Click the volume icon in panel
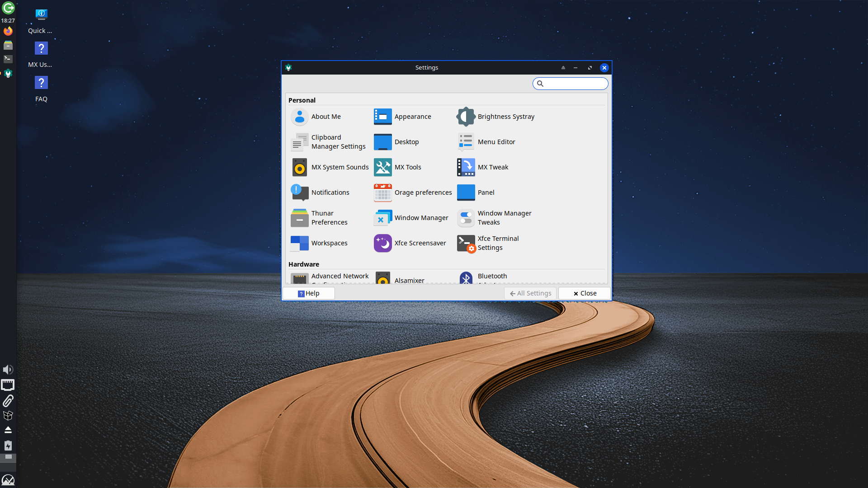Image resolution: width=868 pixels, height=488 pixels. click(8, 370)
